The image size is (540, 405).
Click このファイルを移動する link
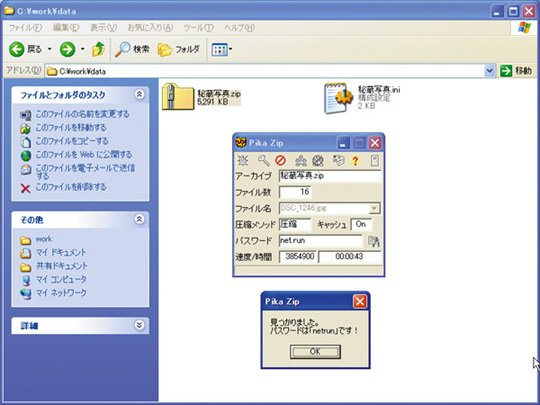click(71, 127)
